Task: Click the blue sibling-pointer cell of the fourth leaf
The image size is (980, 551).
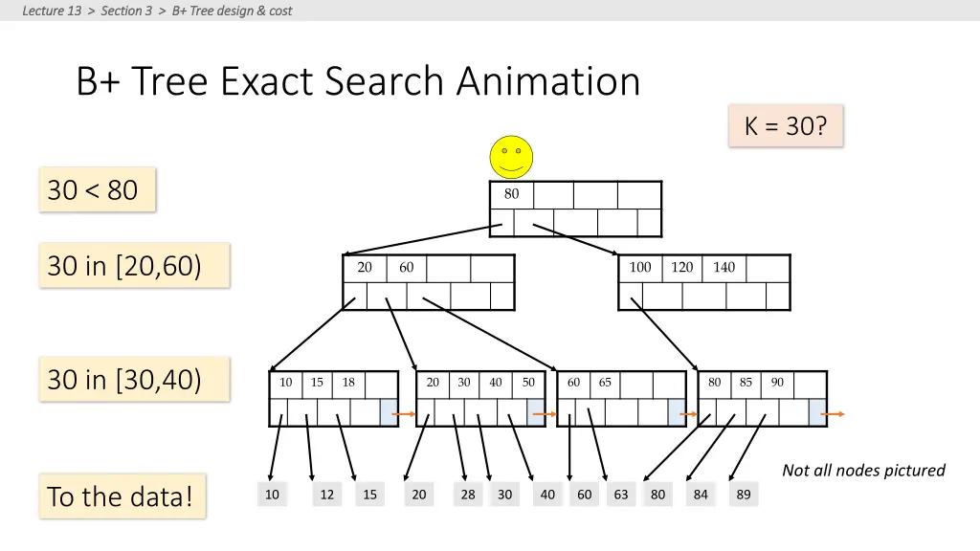Action: pyautogui.click(x=817, y=412)
